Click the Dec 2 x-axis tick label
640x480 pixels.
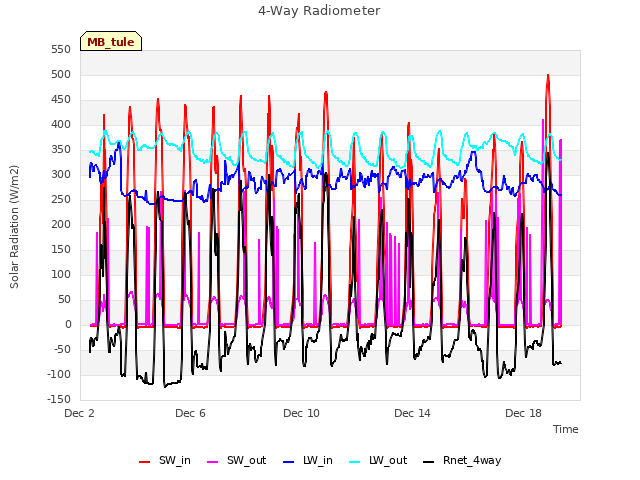click(79, 413)
